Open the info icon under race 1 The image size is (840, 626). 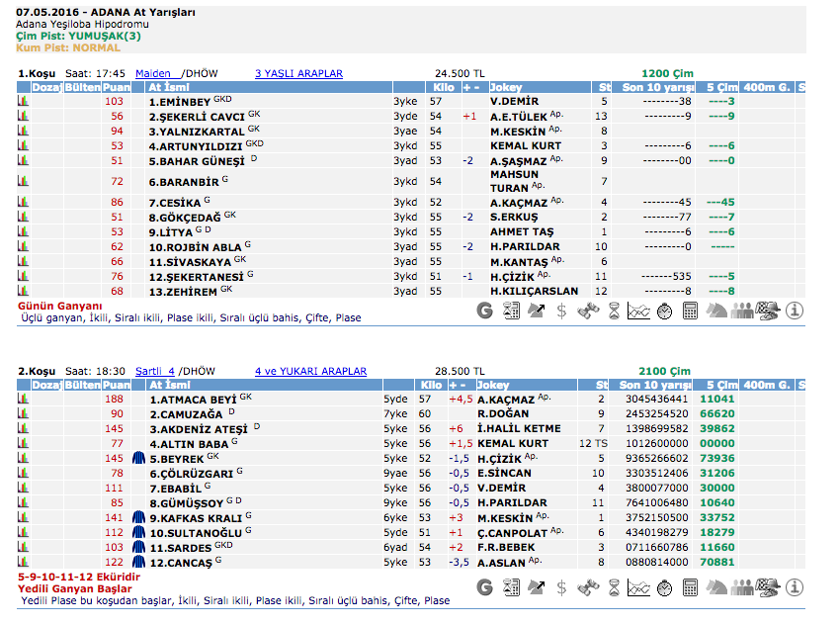pos(795,311)
